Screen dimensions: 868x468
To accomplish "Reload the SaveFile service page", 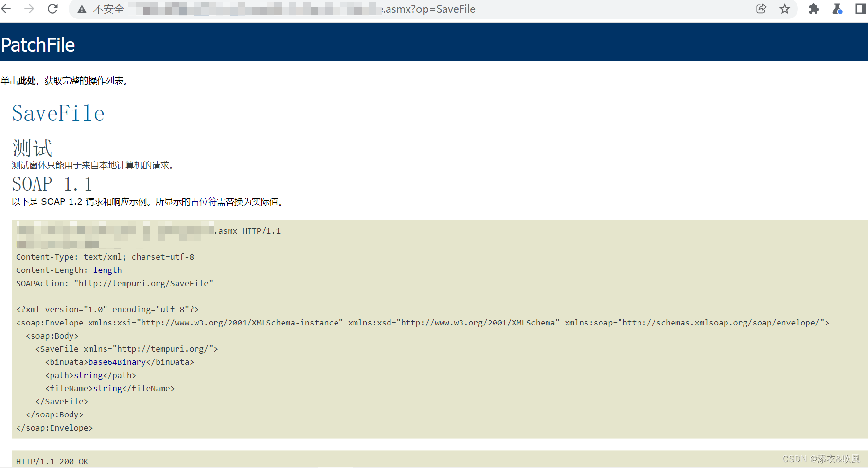I will tap(53, 9).
